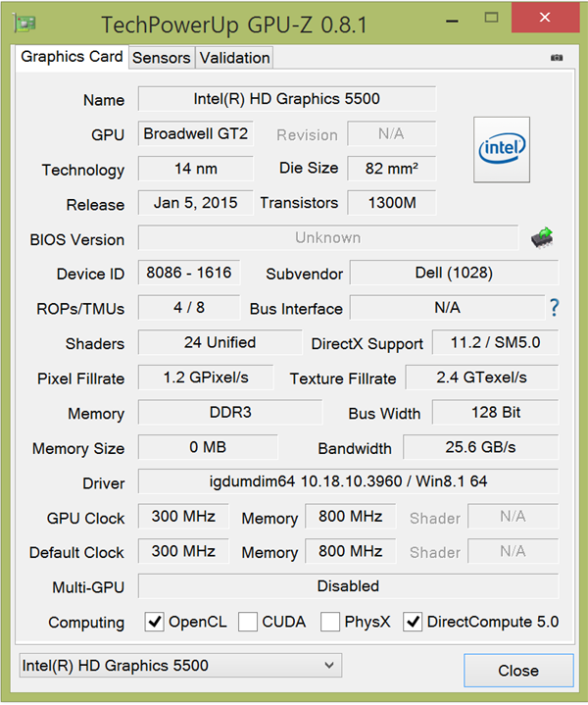The width and height of the screenshot is (588, 705).
Task: Click the Die Size value 82 mm²
Action: [x=392, y=169]
